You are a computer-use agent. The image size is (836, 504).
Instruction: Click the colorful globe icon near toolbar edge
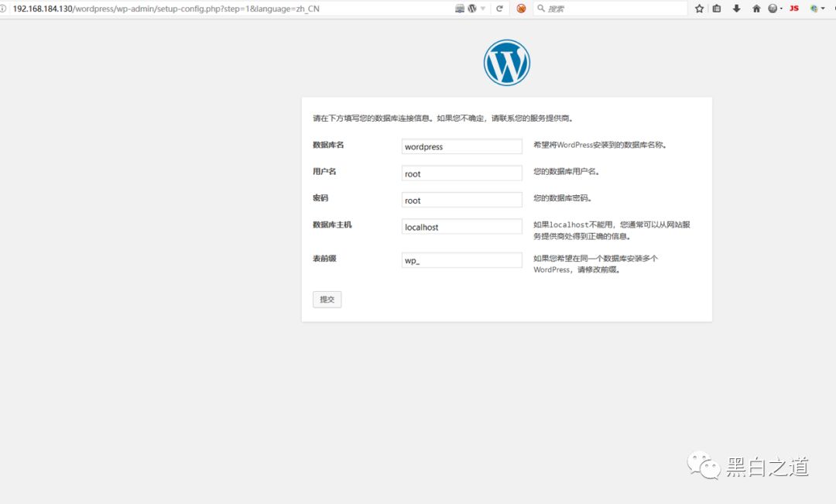point(814,9)
